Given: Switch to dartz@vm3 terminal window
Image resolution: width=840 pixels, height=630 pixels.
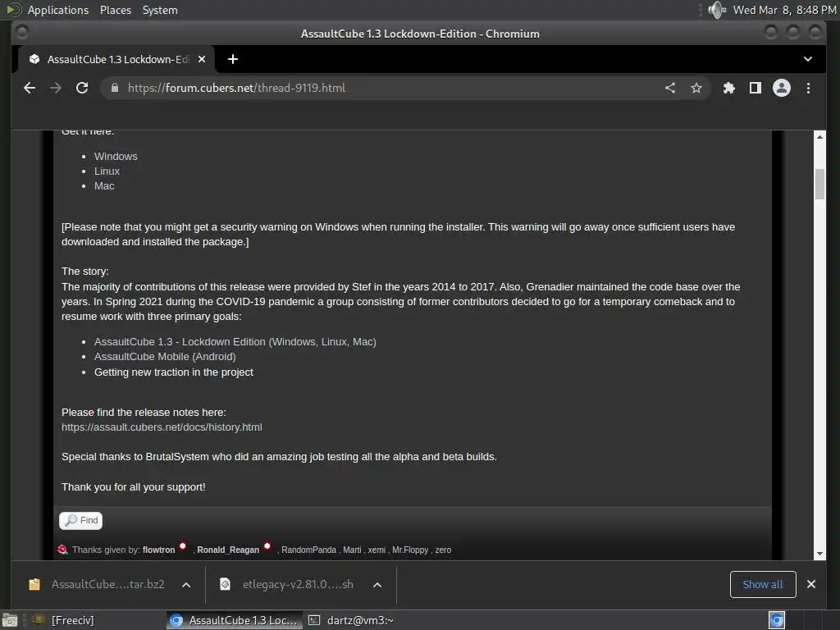Looking at the screenshot, I should pos(351,620).
